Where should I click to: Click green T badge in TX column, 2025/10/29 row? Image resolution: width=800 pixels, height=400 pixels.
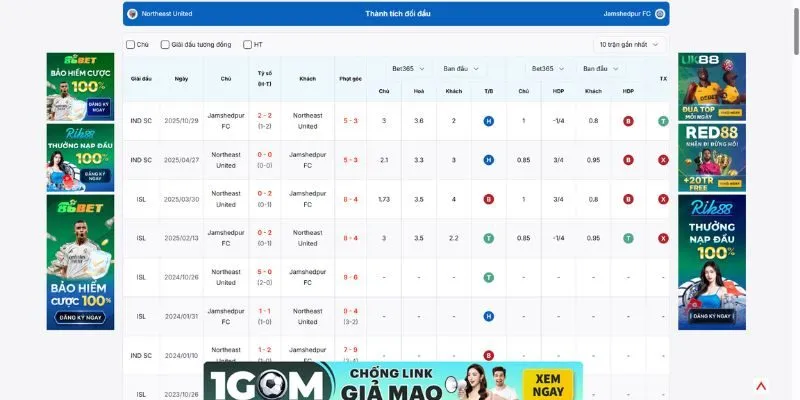[x=663, y=121]
